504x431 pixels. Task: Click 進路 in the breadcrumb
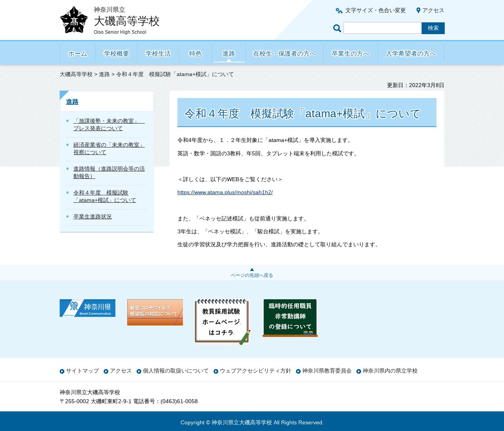(104, 74)
